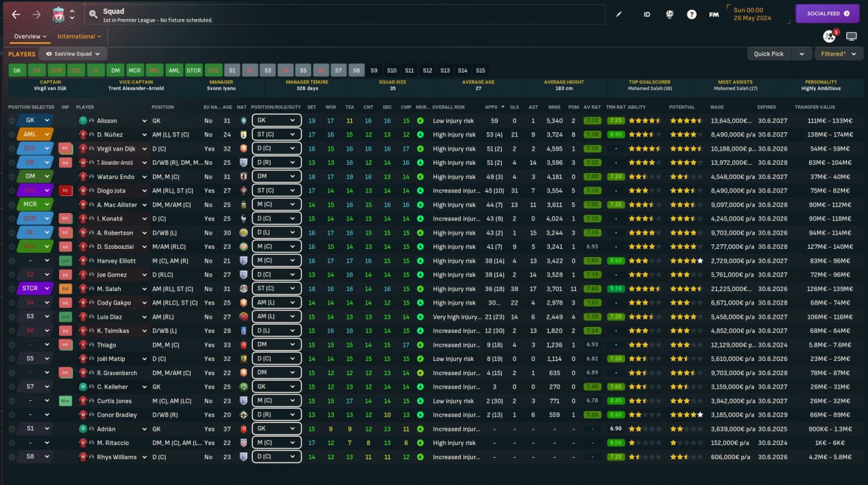Open the world globe icon
This screenshot has height=485, width=868.
669,14
